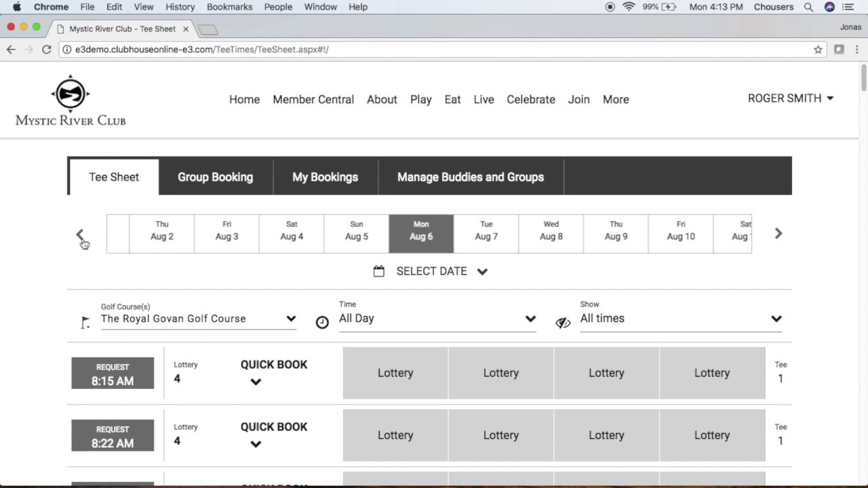Go to Home page link
Screen dimensions: 868x488
coord(244,99)
